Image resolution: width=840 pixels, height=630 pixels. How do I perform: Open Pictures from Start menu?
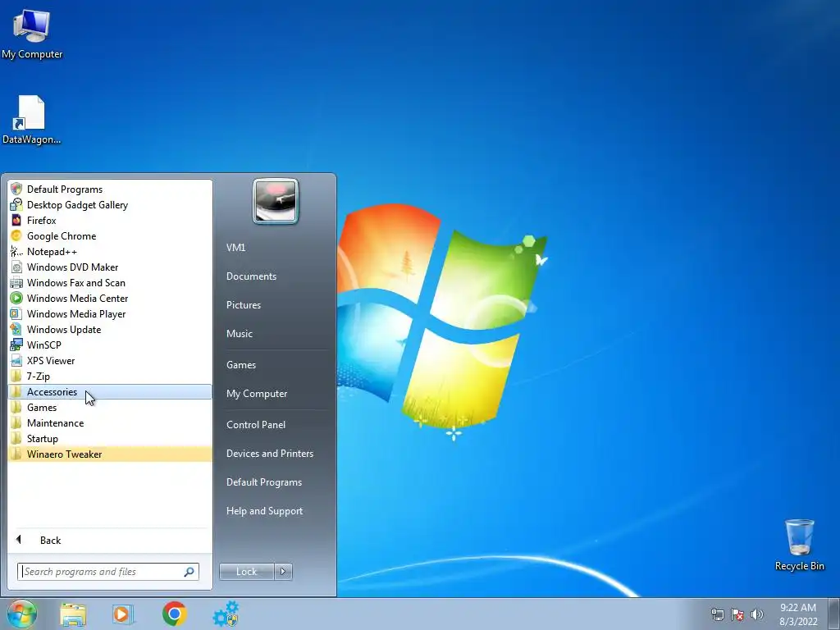tap(243, 305)
